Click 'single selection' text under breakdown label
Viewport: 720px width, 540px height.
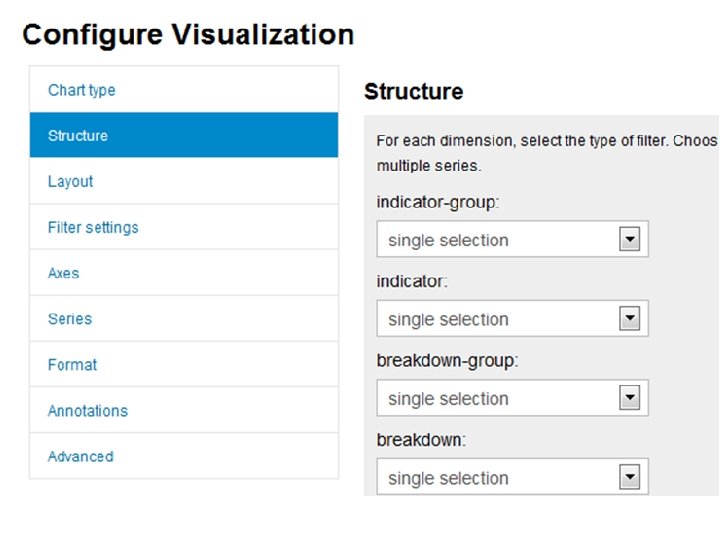(448, 479)
